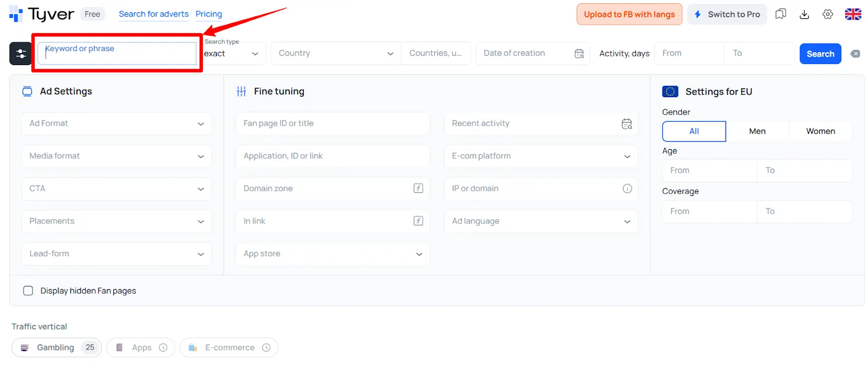
Task: Click the Gambling count badge 25
Action: [x=90, y=347]
